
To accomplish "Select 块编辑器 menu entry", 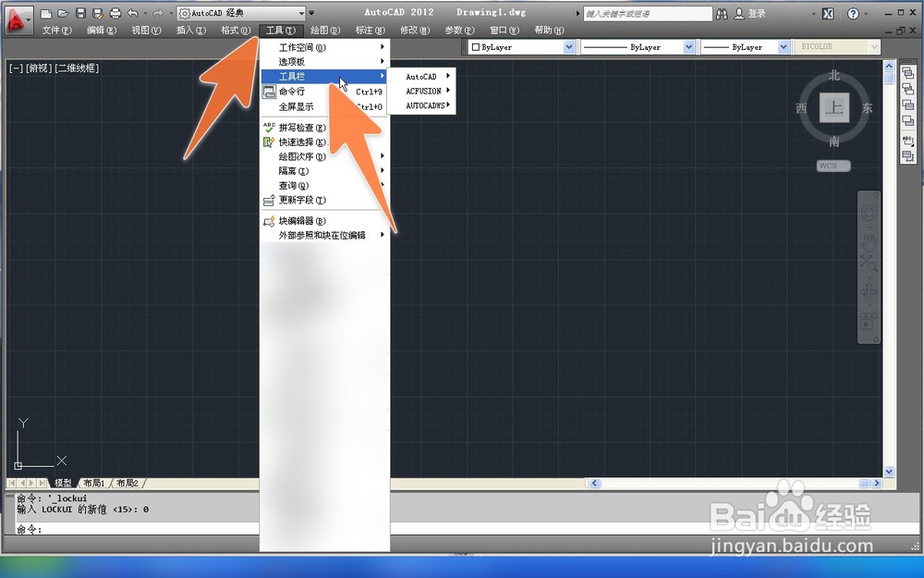I will pyautogui.click(x=324, y=221).
